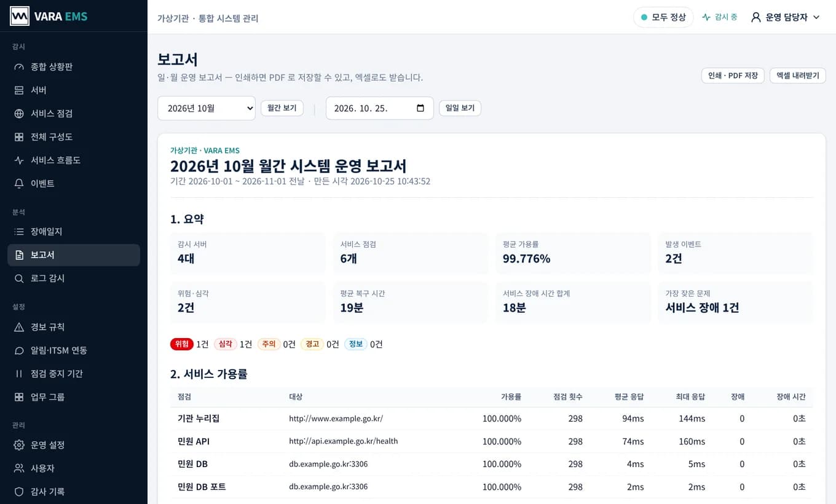Screen dimensions: 836x504
Task: Open the 알림·ITSM 연동 chat bubble icon
Action: tap(19, 350)
